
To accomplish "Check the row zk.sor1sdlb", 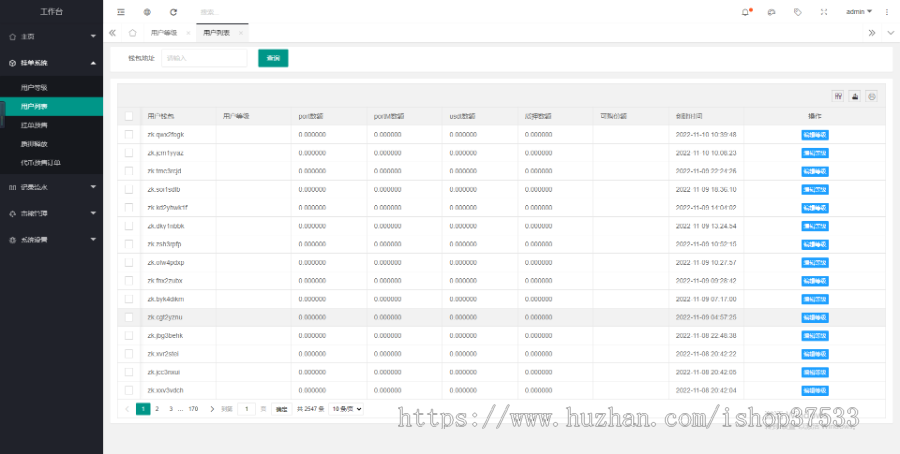I will click(x=129, y=189).
